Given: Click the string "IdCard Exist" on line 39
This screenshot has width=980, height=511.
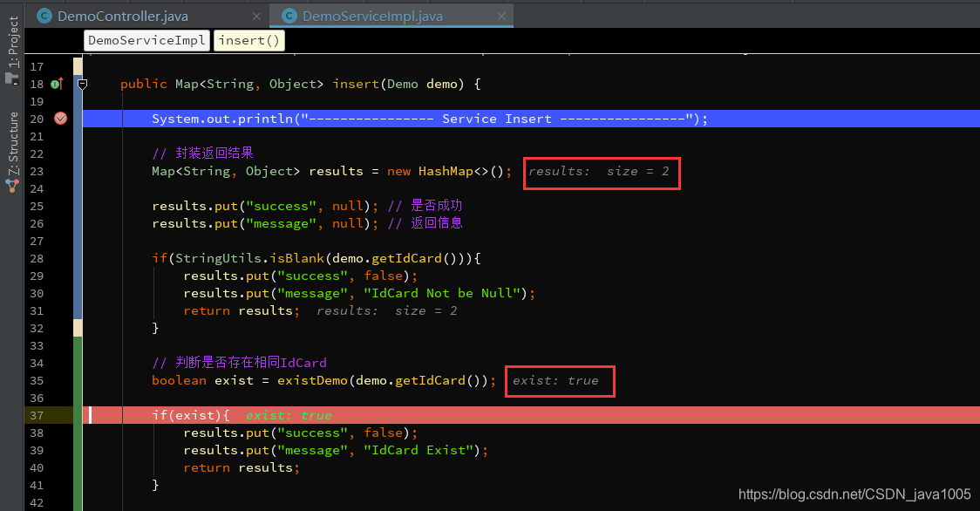Looking at the screenshot, I should (419, 450).
